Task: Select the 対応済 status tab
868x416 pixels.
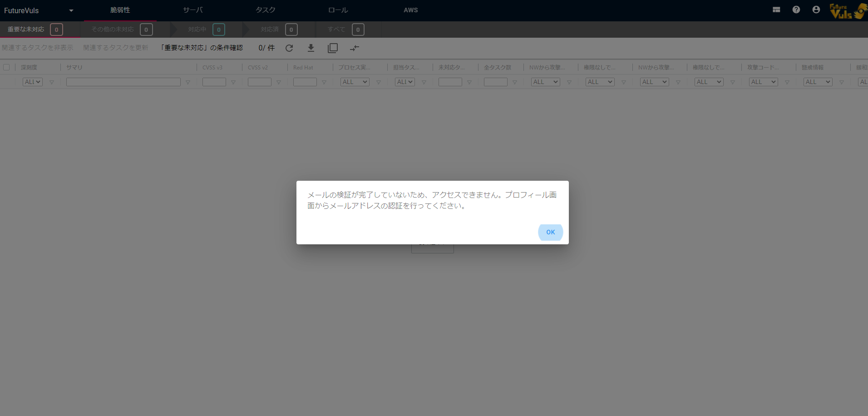Action: point(279,30)
